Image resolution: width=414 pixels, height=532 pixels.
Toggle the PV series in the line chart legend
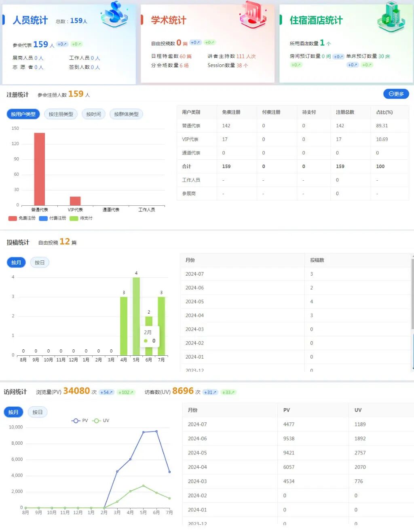tap(80, 420)
